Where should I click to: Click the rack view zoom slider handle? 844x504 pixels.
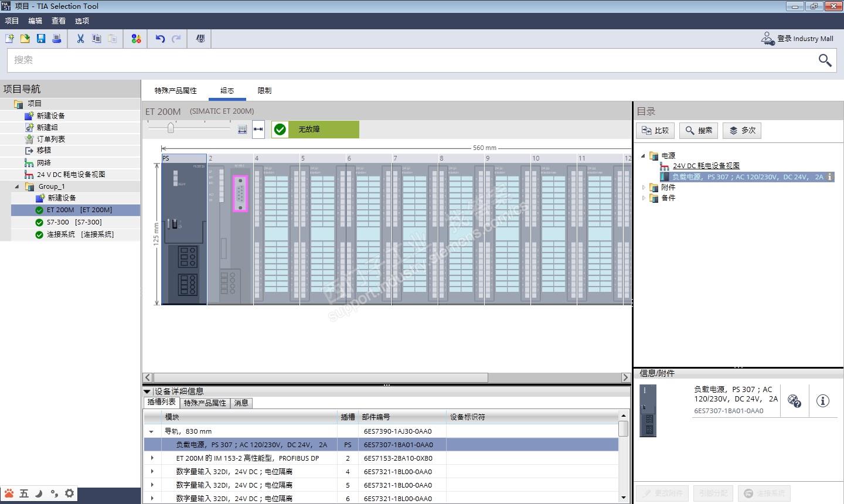click(171, 128)
